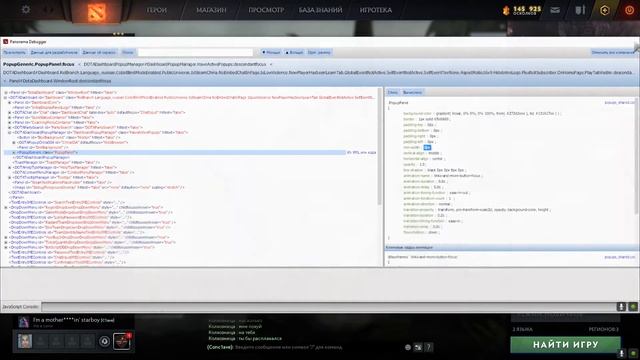This screenshot has width=640, height=360.
Task: Click the red power quit icon
Action: coord(629,10)
